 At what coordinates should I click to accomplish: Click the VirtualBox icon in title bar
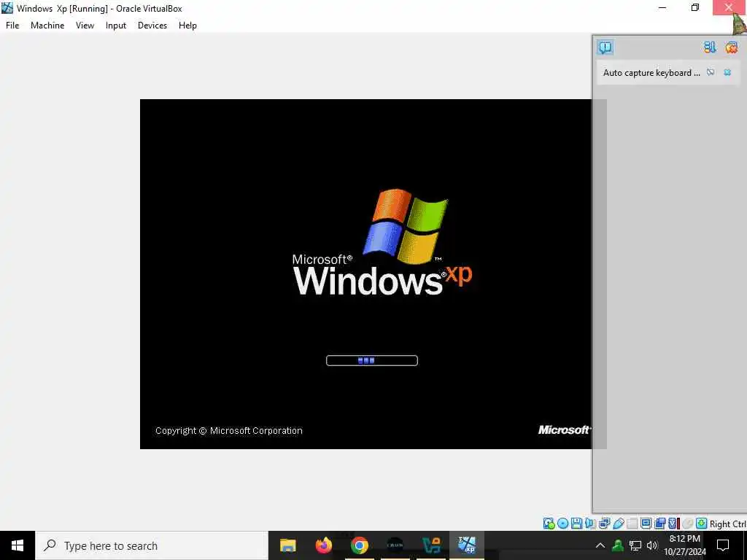point(7,7)
